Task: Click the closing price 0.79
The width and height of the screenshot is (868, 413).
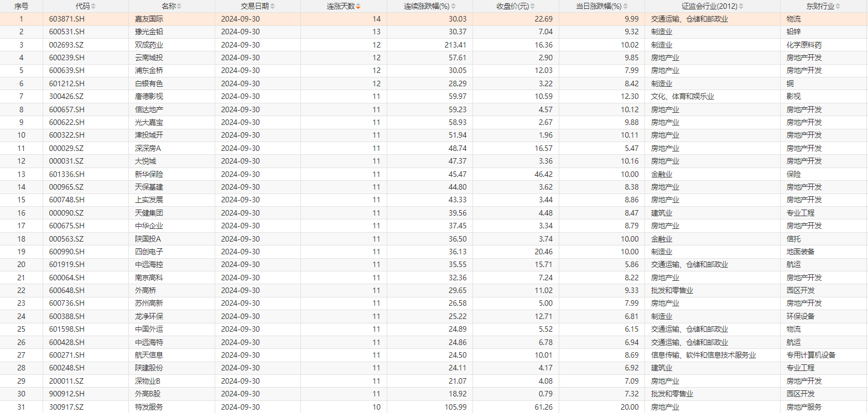Action: (x=545, y=394)
